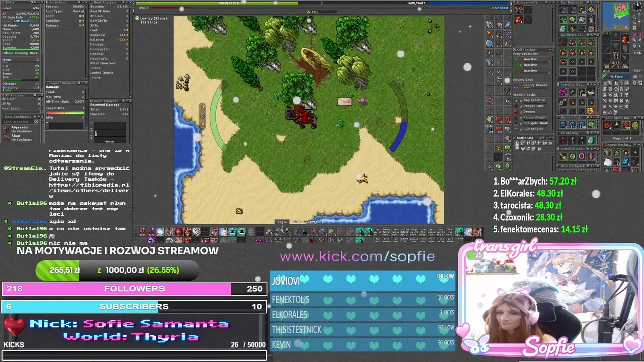Click the armor equipment slot
This screenshot has height=362, width=644.
pos(616,45)
